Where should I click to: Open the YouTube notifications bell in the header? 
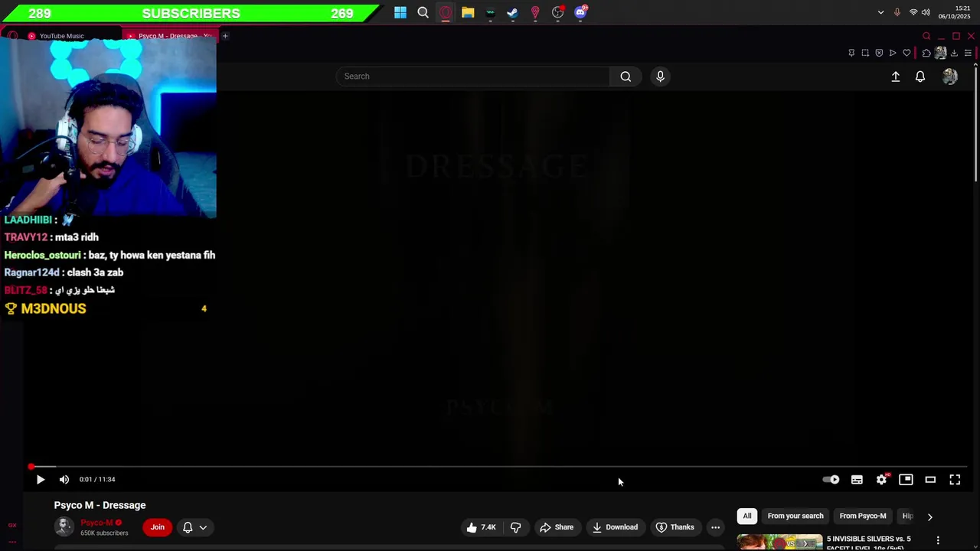pos(920,77)
